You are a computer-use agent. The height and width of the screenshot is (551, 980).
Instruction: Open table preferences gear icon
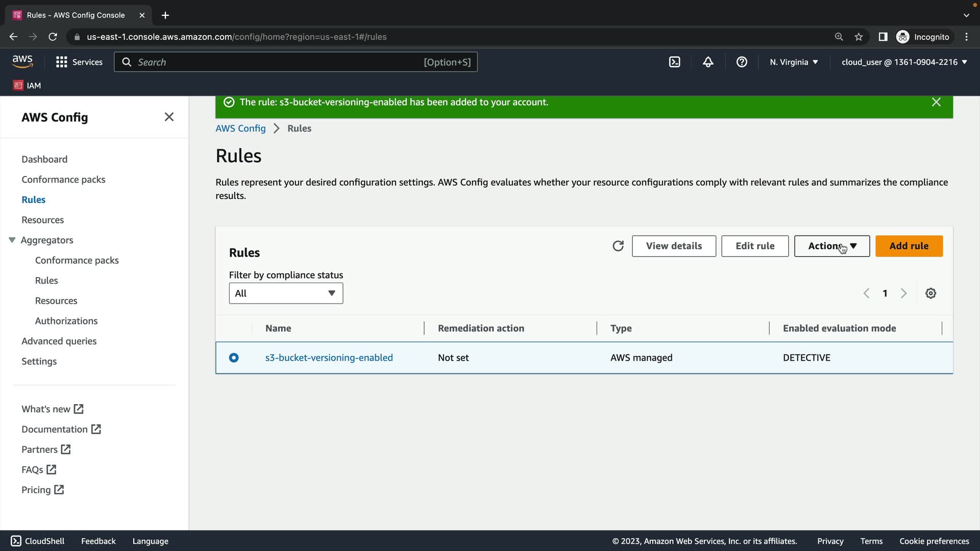pos(930,293)
